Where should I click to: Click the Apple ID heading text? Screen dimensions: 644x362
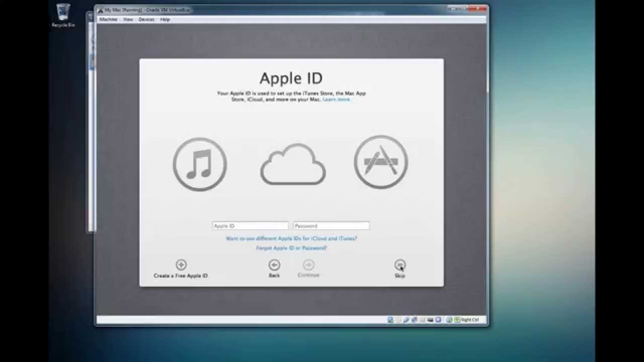coord(291,78)
